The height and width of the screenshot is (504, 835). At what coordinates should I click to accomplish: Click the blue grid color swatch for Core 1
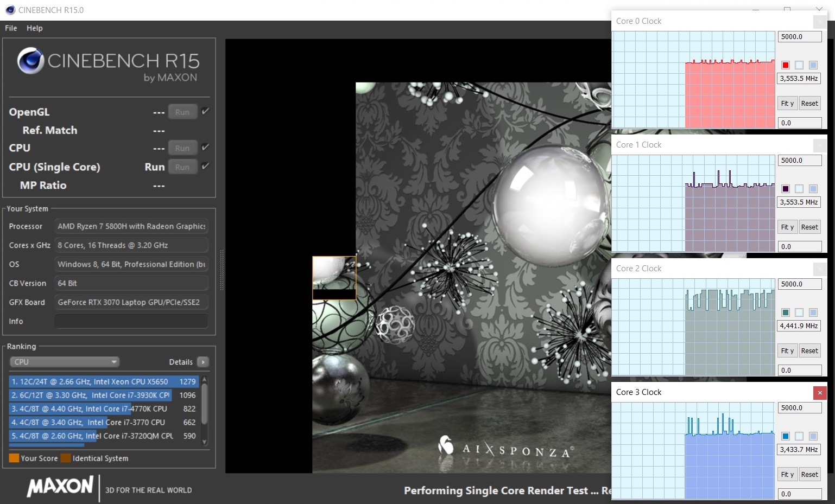point(813,189)
